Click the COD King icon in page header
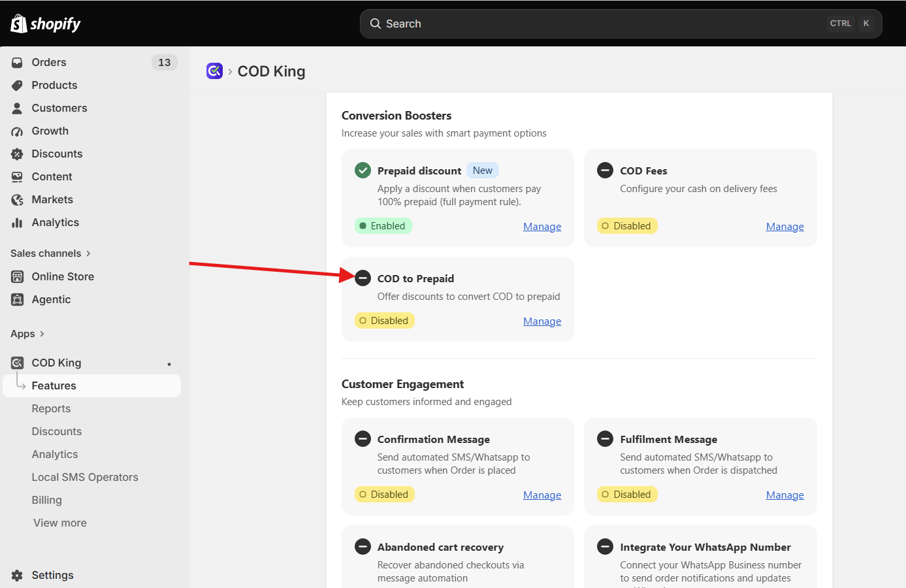This screenshot has width=906, height=588. click(214, 71)
